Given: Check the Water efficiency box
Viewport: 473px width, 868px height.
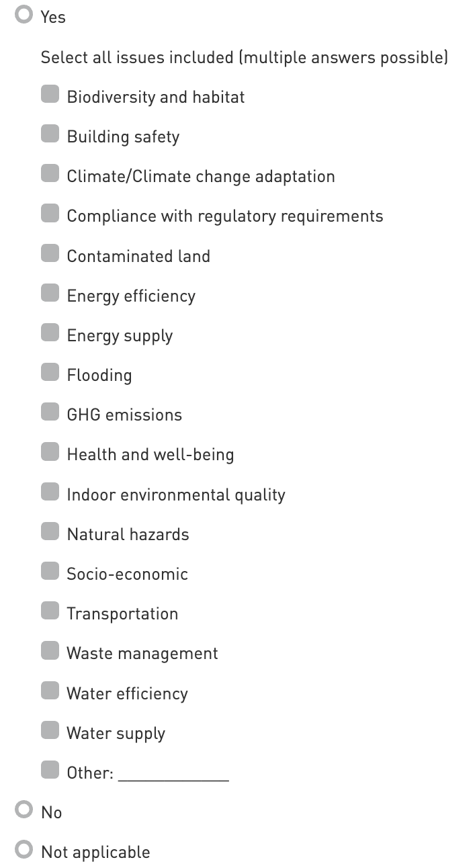Looking at the screenshot, I should (x=50, y=691).
